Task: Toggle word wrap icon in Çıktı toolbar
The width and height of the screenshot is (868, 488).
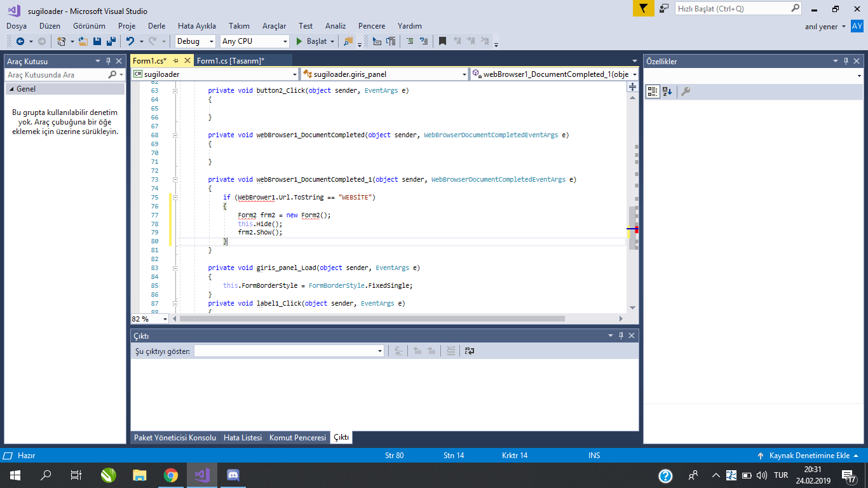Action: click(x=469, y=351)
